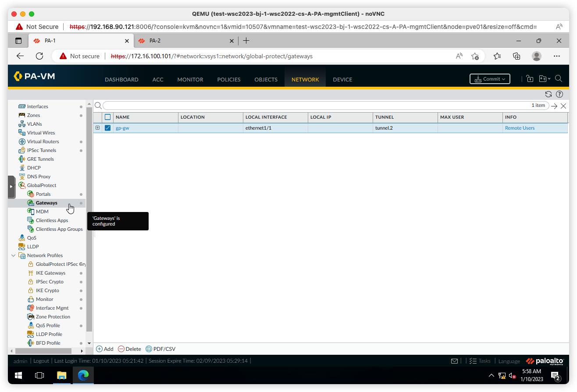Open the Interfaces node in sidebar
This screenshot has width=577, height=392.
click(37, 106)
